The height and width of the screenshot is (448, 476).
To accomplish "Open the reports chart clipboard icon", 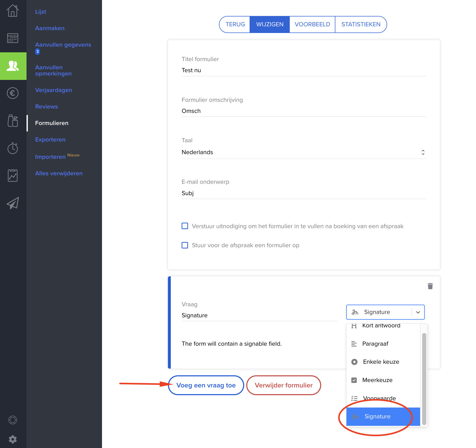I will click(x=13, y=176).
